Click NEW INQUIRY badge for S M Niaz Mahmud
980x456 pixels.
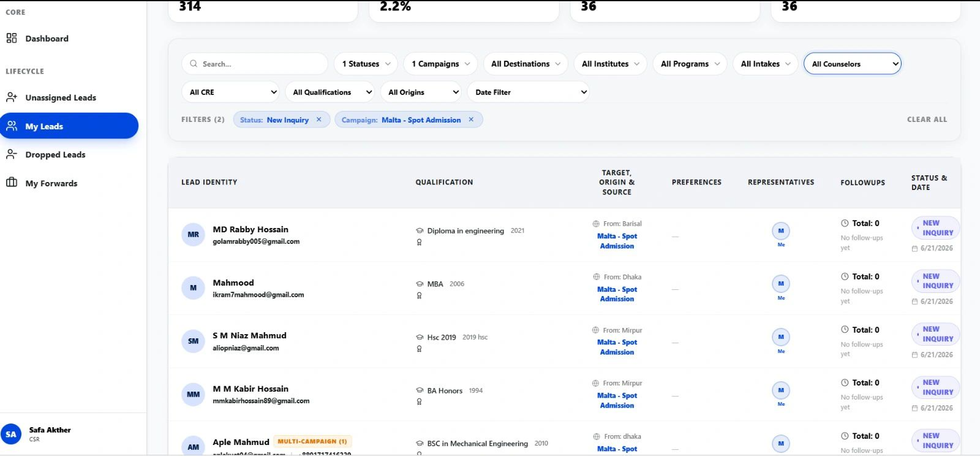(935, 334)
